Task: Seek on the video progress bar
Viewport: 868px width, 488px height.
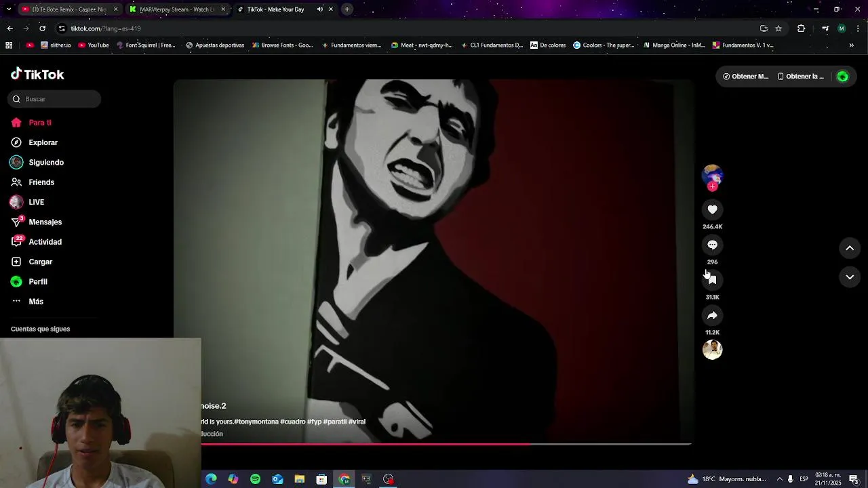Action: click(446, 444)
